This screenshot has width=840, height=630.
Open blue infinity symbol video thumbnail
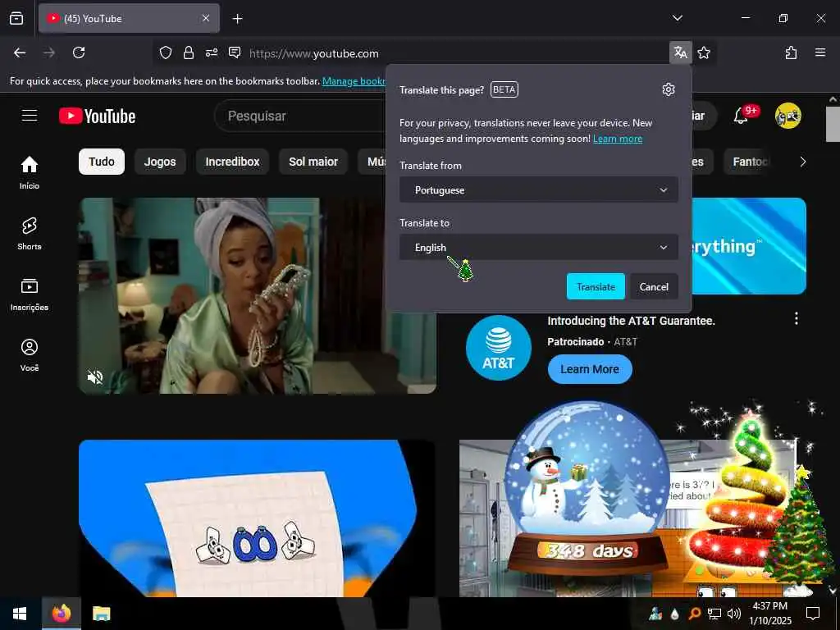coord(257,518)
